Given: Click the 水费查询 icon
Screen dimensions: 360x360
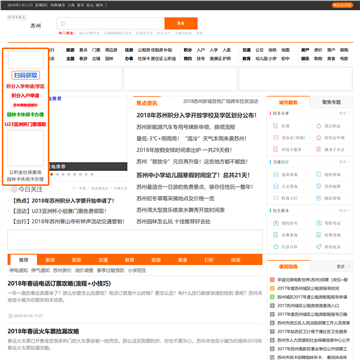Looking at the screenshot, I should click(275, 235).
